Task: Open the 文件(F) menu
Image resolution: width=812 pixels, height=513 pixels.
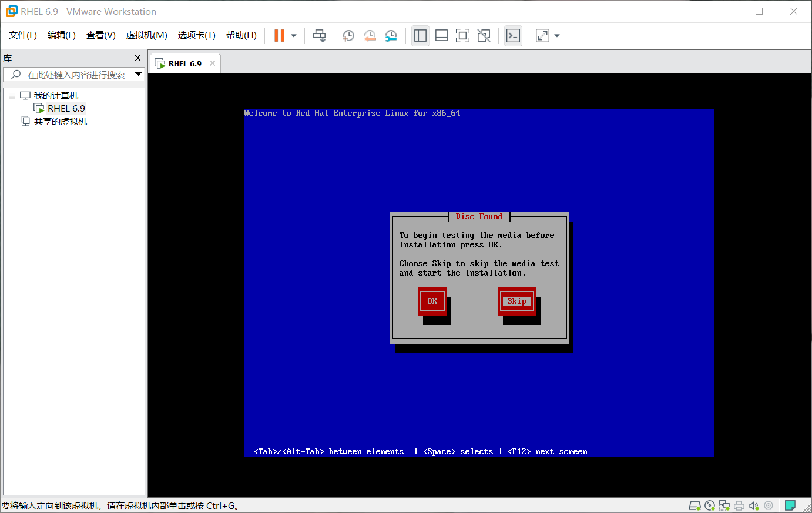Action: click(x=23, y=35)
